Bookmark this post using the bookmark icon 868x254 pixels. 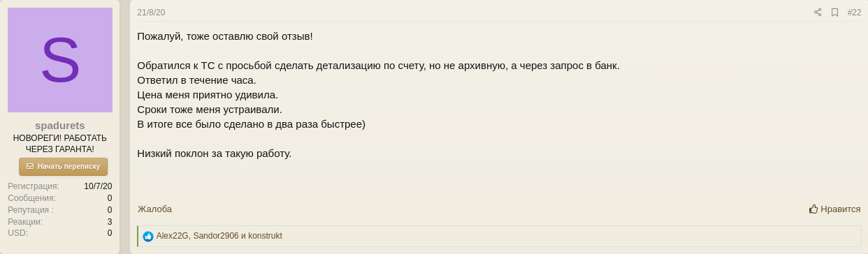(834, 13)
